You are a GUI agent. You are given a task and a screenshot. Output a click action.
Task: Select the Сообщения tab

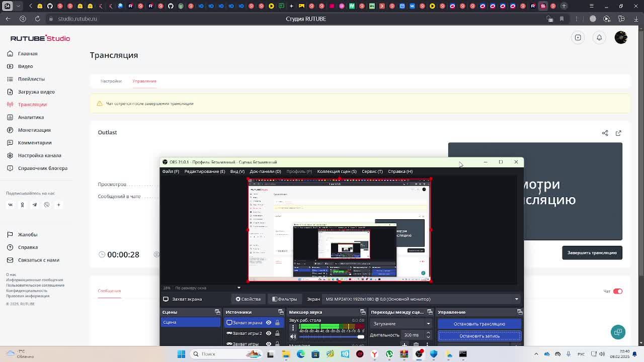(109, 291)
